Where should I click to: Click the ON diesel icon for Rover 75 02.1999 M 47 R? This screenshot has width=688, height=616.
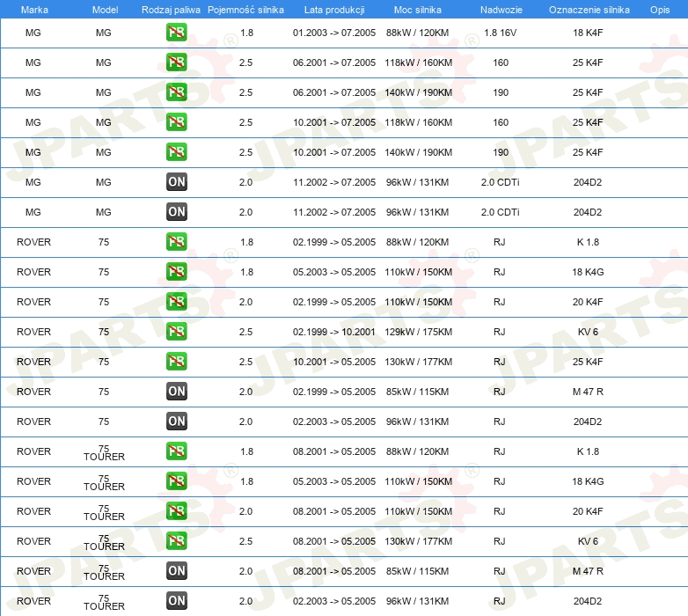click(x=176, y=392)
